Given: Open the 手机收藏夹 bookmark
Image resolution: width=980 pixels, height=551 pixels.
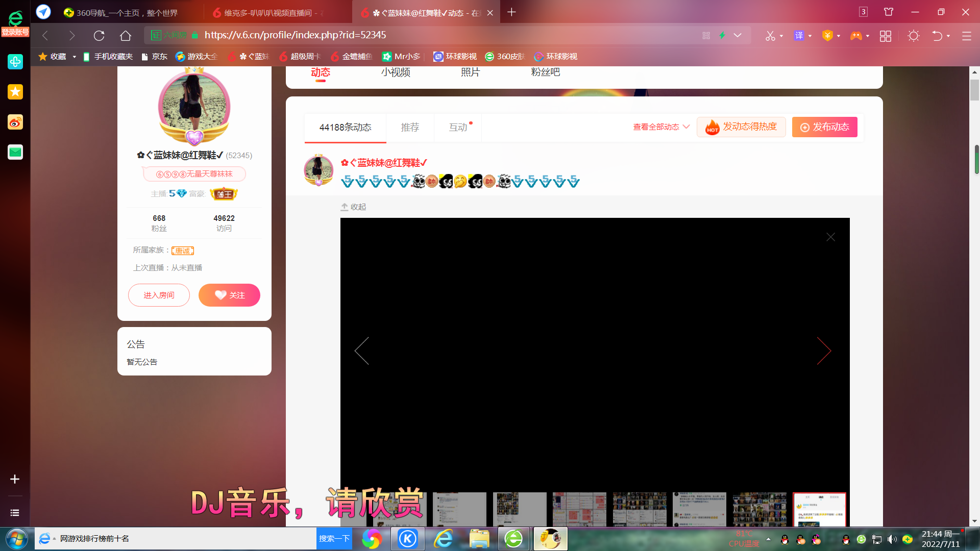Looking at the screenshot, I should pyautogui.click(x=108, y=57).
